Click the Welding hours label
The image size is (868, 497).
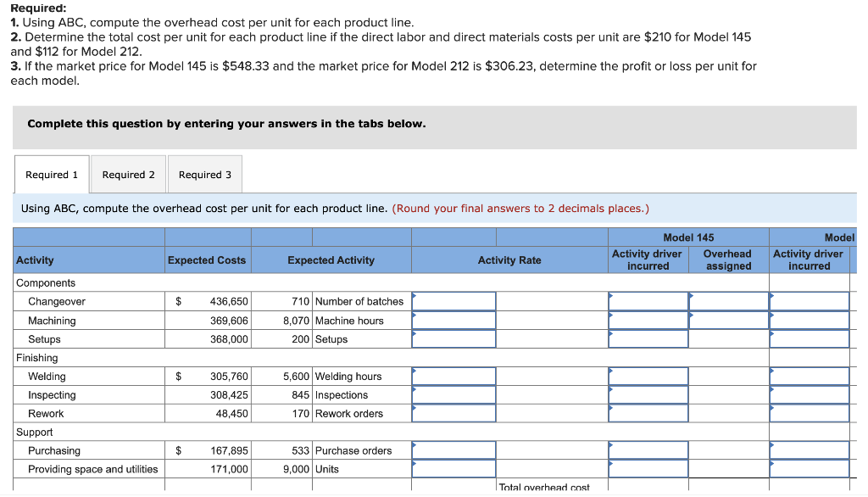348,377
